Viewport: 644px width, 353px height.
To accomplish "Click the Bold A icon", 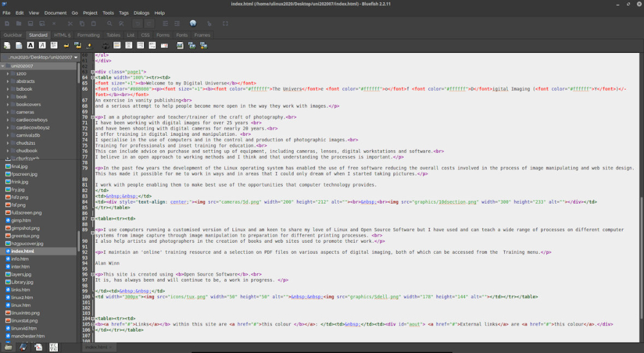I will pos(30,45).
